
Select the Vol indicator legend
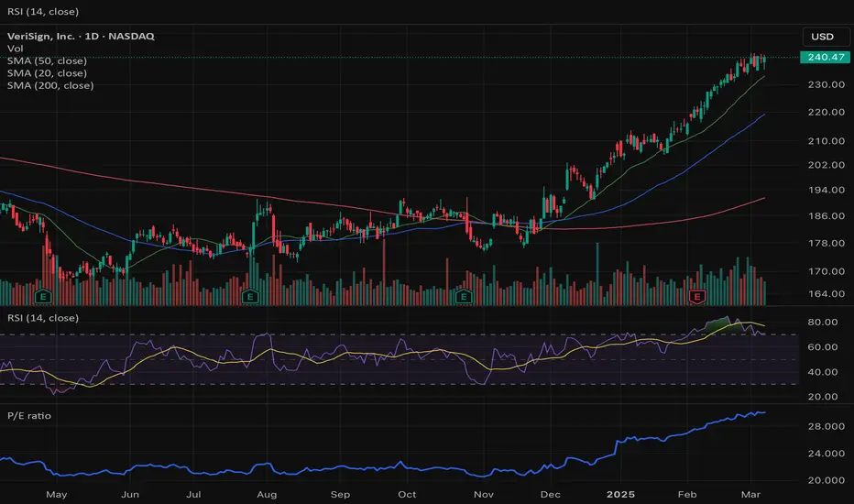16,49
